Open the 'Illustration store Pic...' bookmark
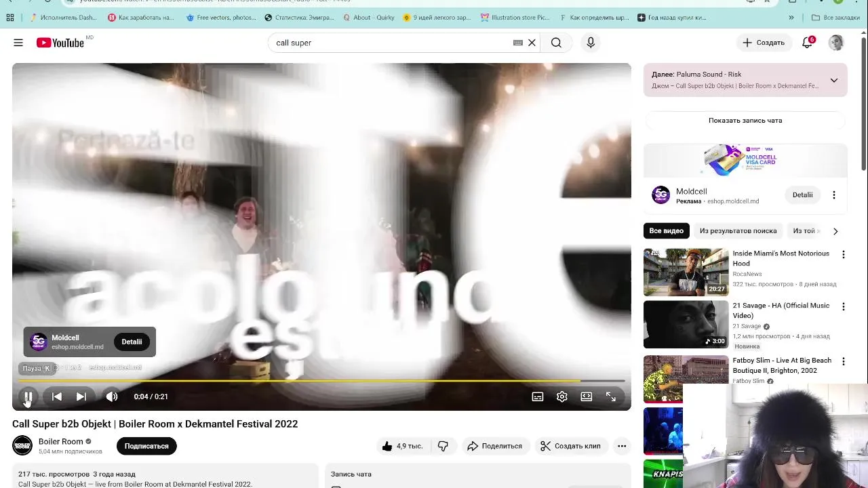Viewport: 868px width, 488px height. (515, 18)
